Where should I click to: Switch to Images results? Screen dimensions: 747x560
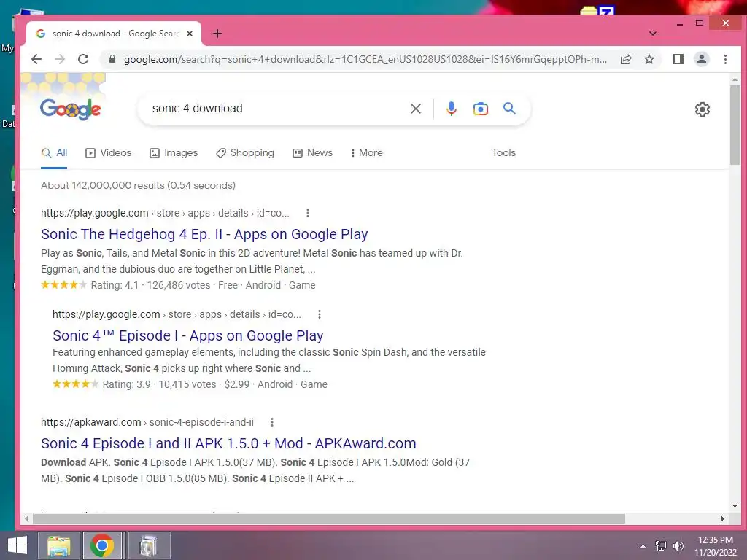(174, 153)
